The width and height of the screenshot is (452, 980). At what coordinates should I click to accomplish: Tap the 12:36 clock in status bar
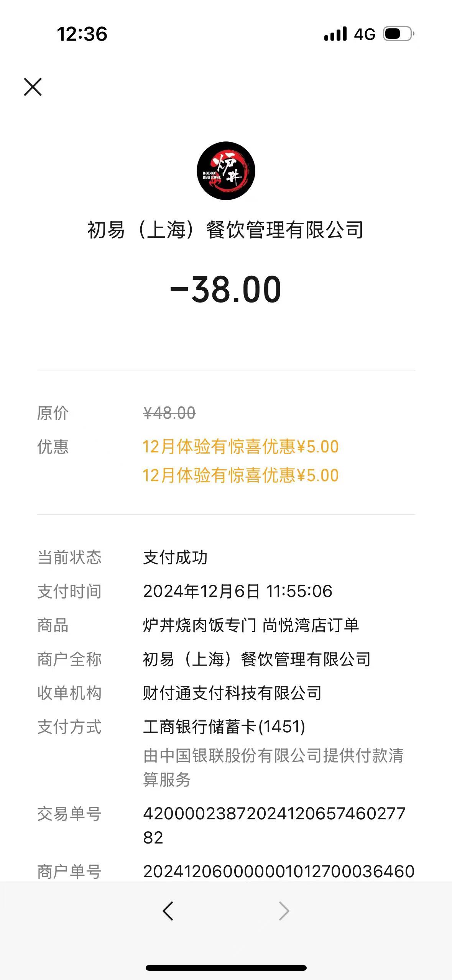(x=82, y=34)
